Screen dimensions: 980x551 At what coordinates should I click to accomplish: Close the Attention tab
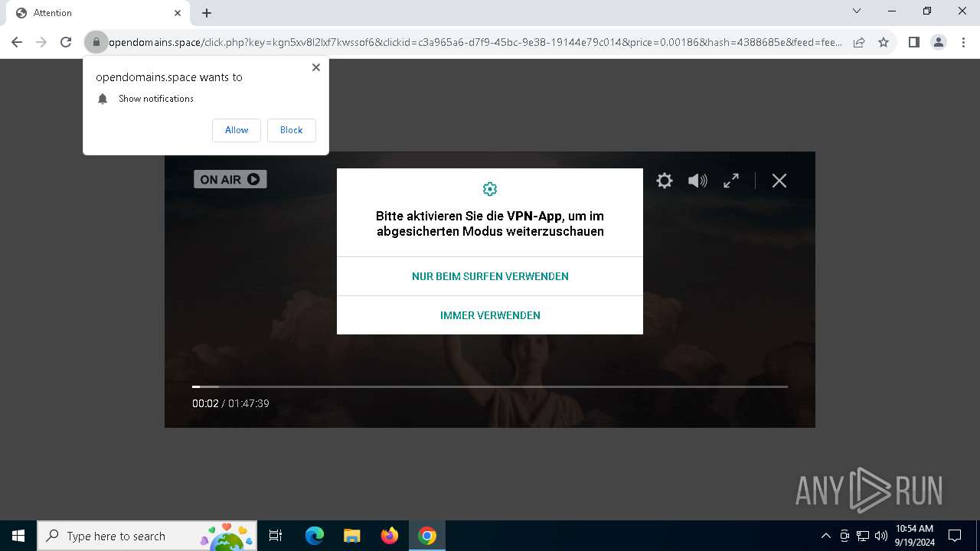(x=178, y=13)
